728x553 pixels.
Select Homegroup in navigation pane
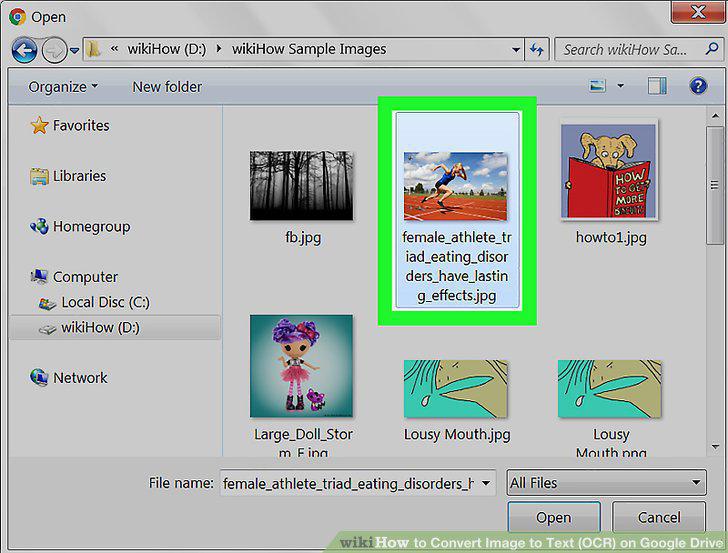tap(91, 227)
